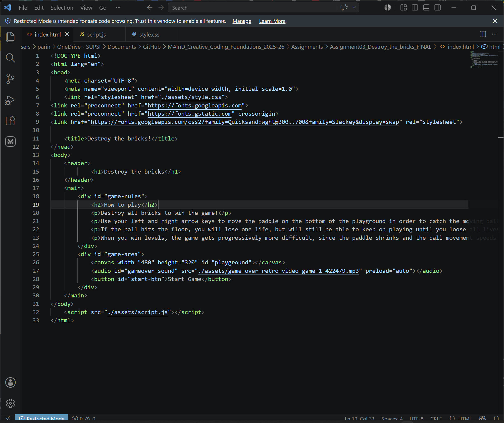The height and width of the screenshot is (423, 504).
Task: Click the Copilot status icon in status bar
Action: tap(482, 418)
